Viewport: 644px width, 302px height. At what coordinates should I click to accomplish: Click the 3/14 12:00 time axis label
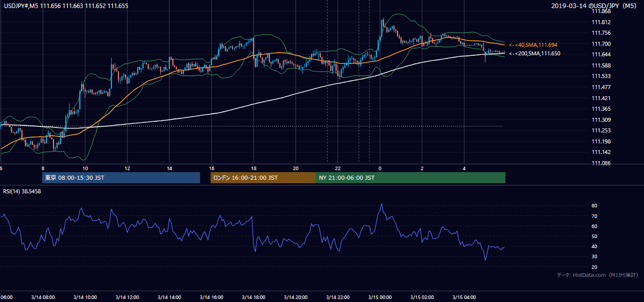pyautogui.click(x=127, y=297)
